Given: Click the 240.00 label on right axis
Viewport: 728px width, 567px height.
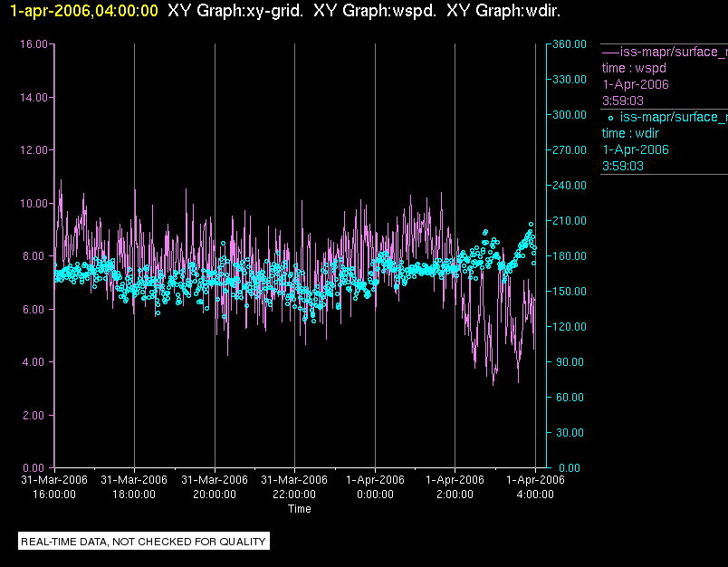Looking at the screenshot, I should point(570,186).
